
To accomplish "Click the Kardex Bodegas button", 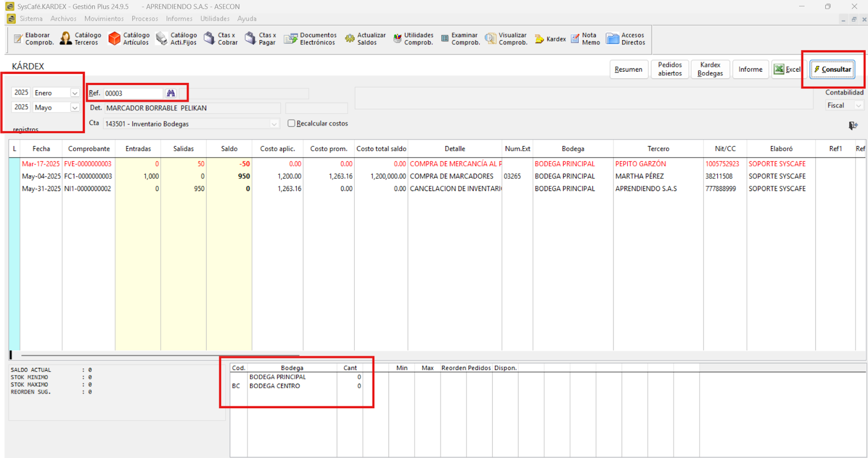I will 710,69.
